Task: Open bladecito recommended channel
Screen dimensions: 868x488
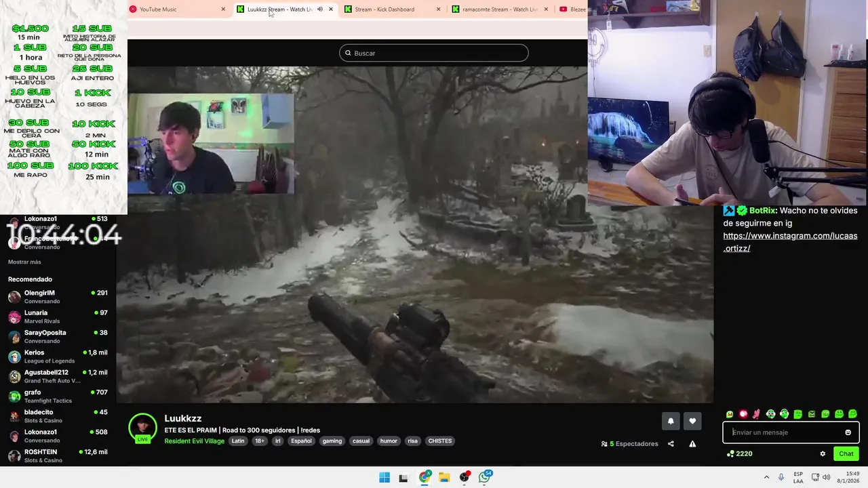Action: 58,416
